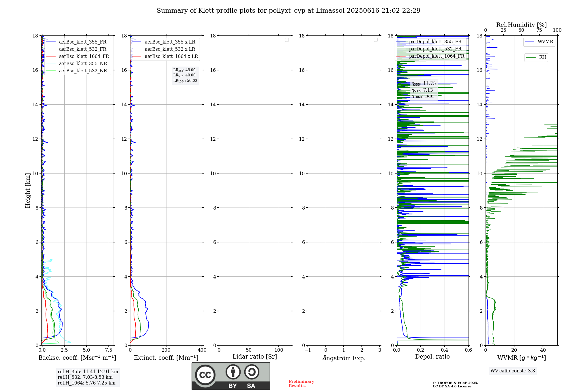Click the ref.H_355: 11.41-12.91 km text
577x392 pixels.
tap(88, 372)
